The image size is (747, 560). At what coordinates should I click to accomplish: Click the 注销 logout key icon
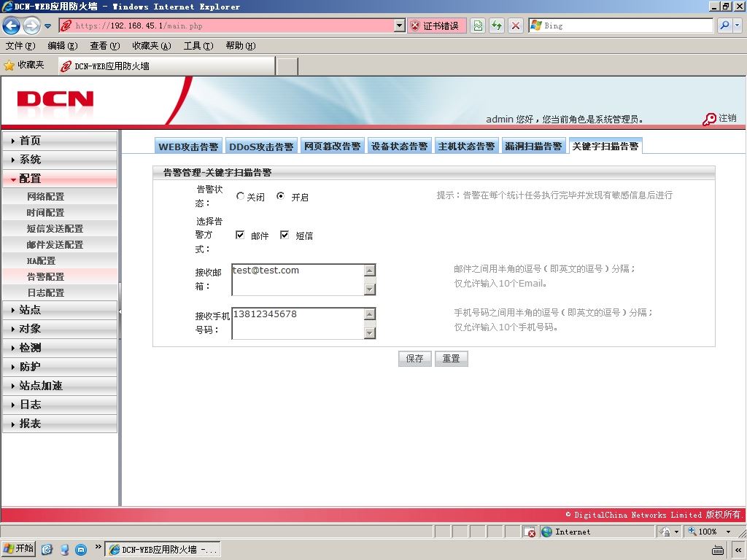coord(709,119)
